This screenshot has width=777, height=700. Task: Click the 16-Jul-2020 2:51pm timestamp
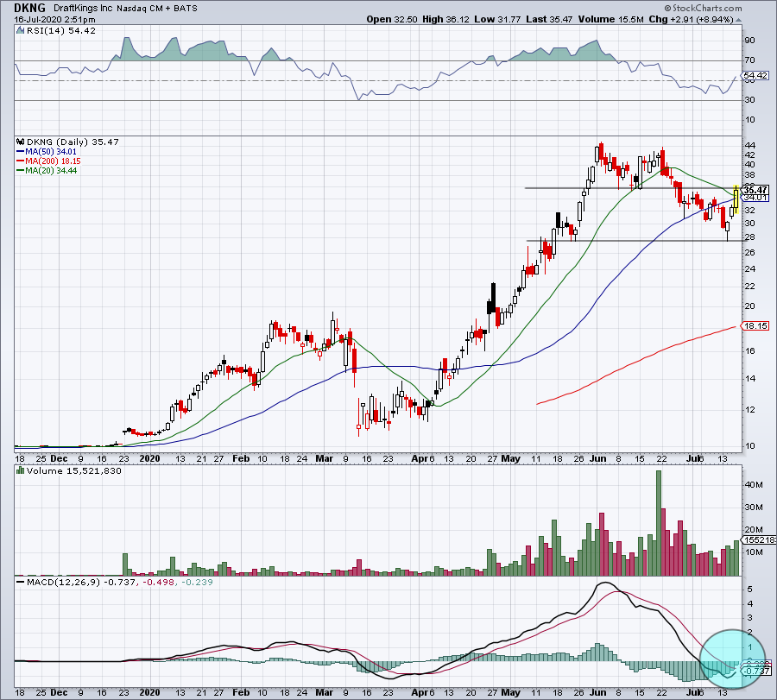(x=55, y=20)
